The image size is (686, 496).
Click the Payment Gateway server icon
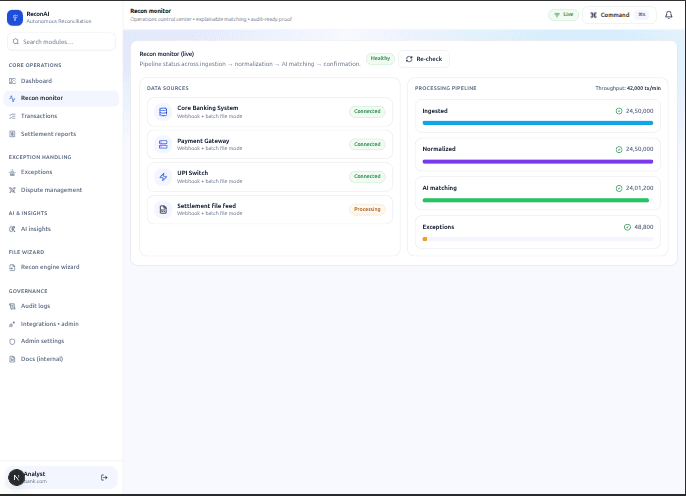coord(163,144)
